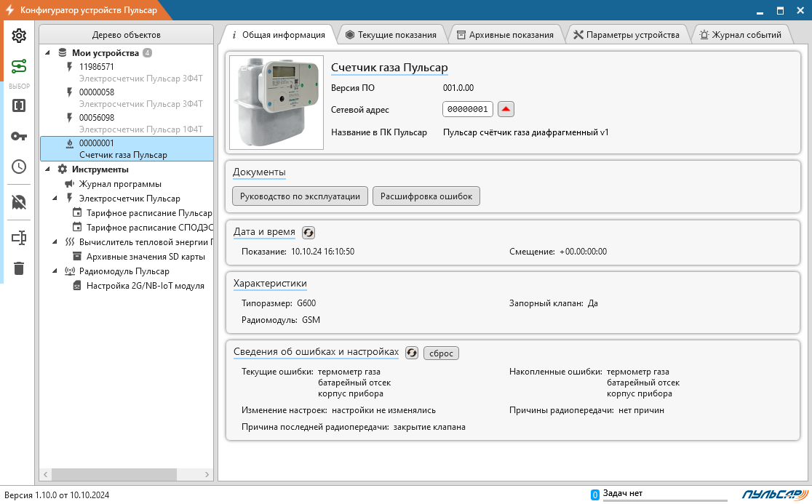The height and width of the screenshot is (504, 812).
Task: Select gas meter 00000001 in tree
Action: pos(127,148)
